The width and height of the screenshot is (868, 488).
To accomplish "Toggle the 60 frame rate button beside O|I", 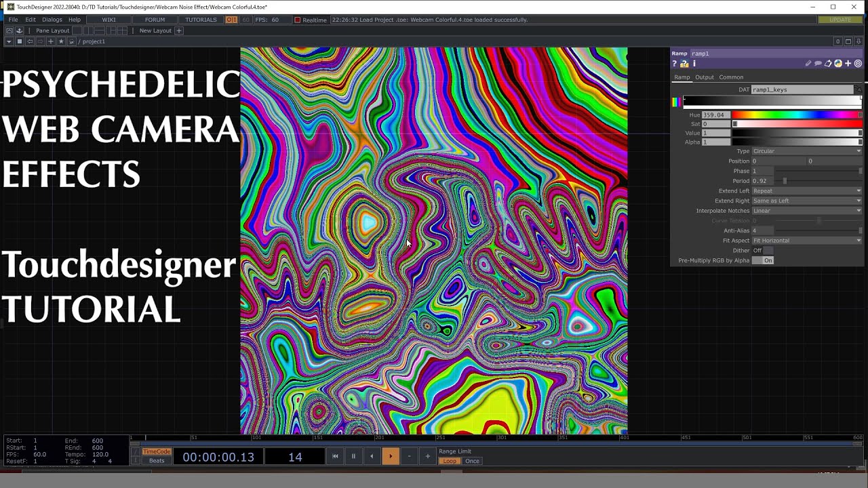I will [245, 20].
